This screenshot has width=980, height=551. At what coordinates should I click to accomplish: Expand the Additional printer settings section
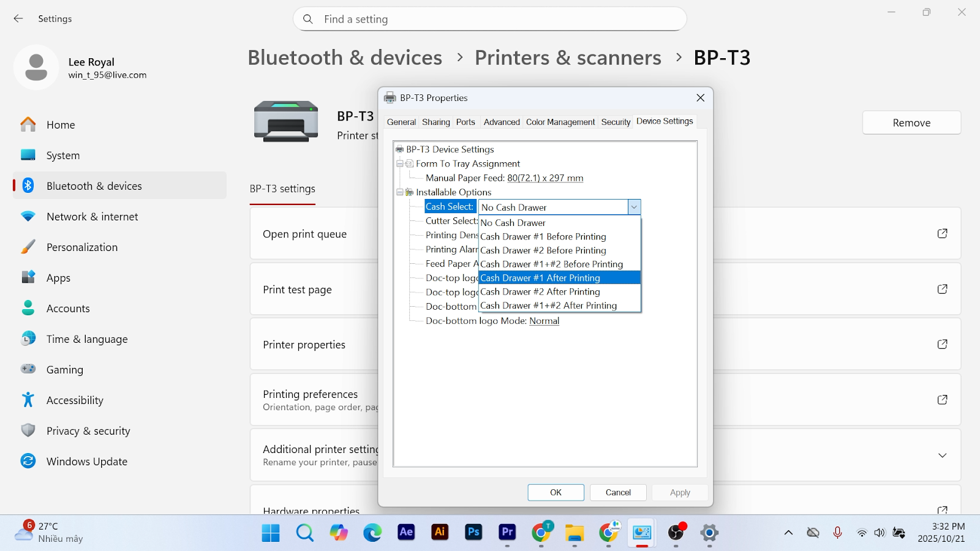(942, 455)
